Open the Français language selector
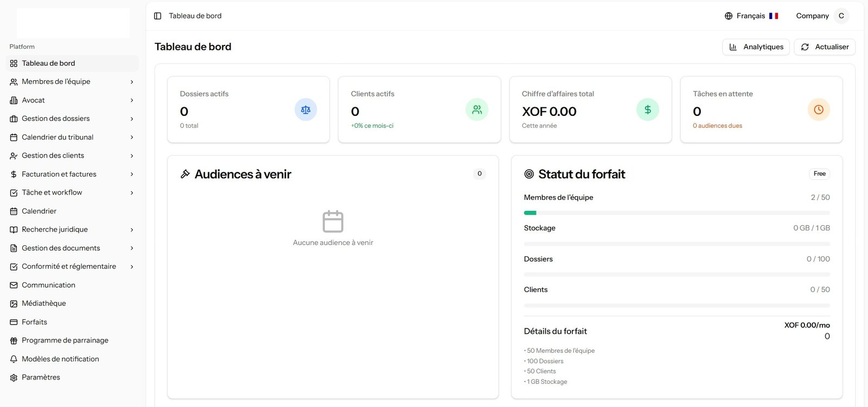The height and width of the screenshot is (407, 868). coord(751,16)
